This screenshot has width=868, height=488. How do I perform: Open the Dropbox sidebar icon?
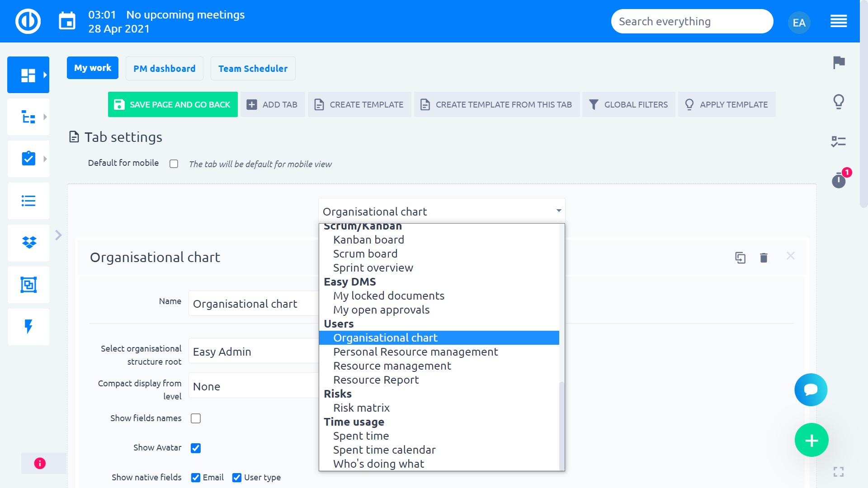point(28,243)
